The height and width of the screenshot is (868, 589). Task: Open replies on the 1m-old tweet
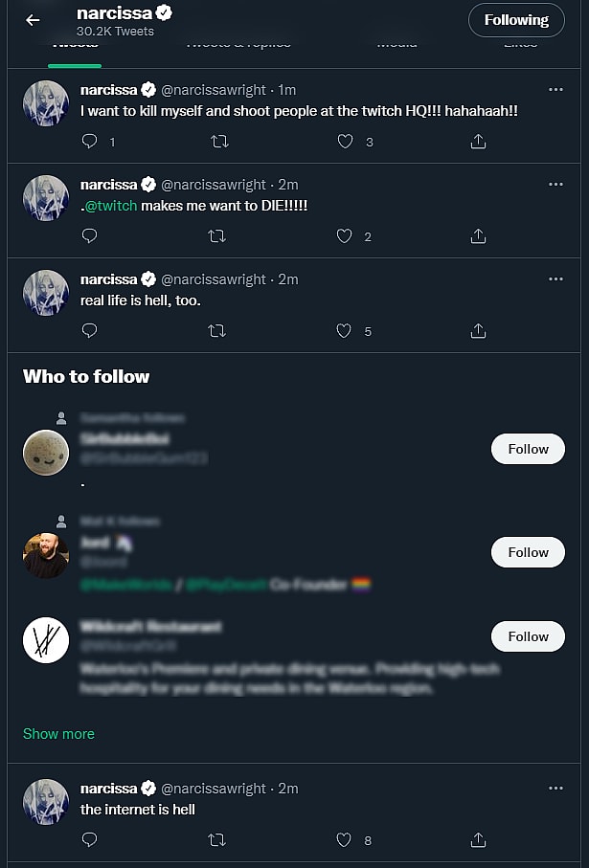click(x=90, y=142)
